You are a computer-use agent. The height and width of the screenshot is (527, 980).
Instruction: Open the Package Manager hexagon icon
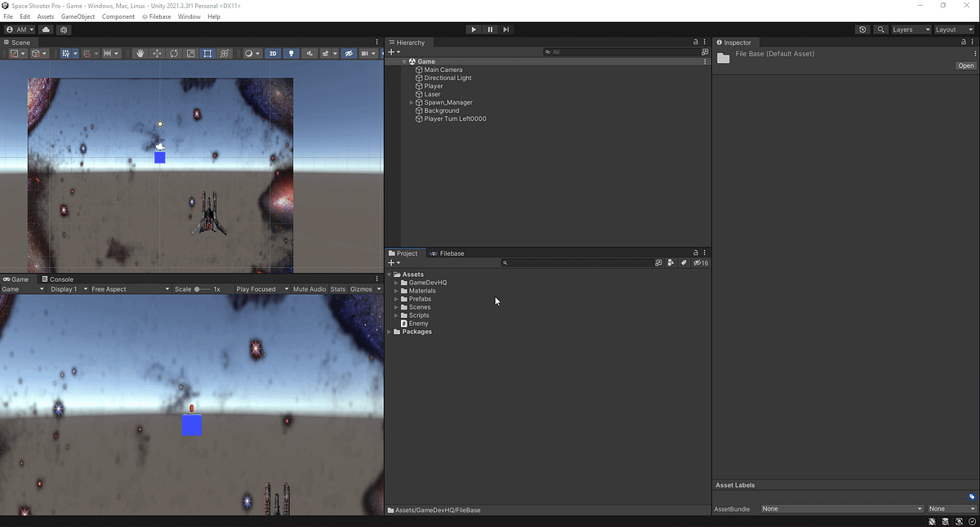click(x=64, y=29)
